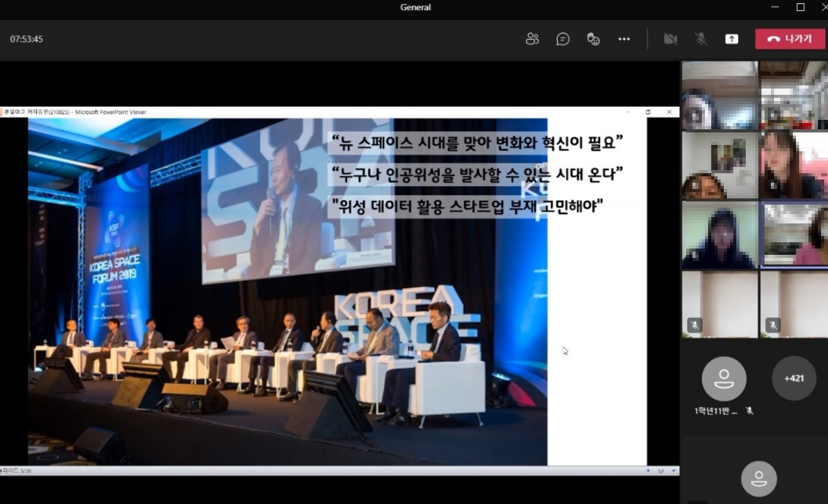
Task: Select the participant tile with green background
Action: tap(720, 235)
